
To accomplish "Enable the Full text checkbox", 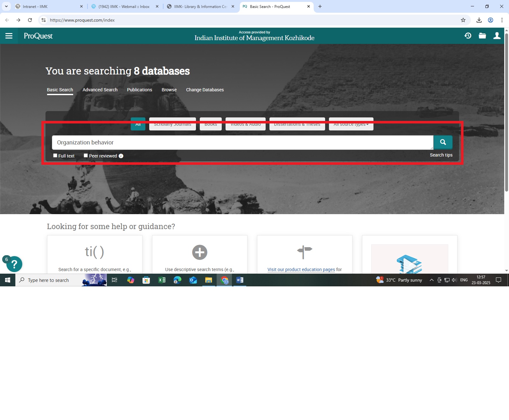I will 55,156.
